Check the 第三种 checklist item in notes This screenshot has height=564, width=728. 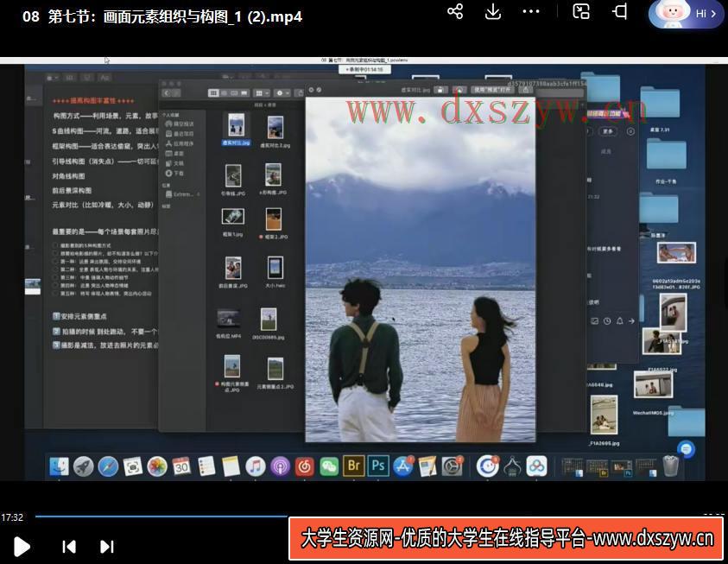56,277
